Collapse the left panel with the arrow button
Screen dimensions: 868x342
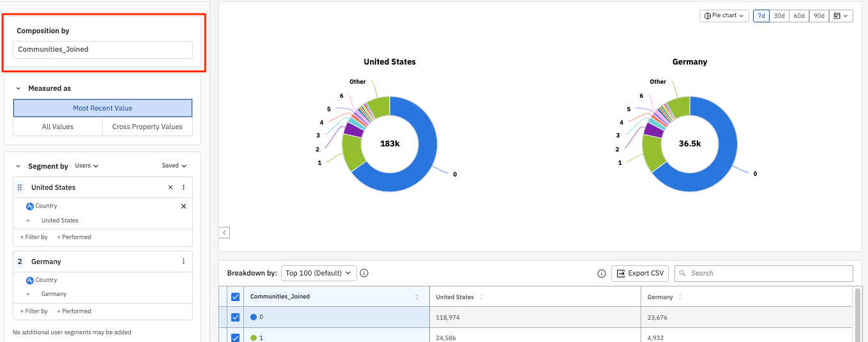(x=224, y=233)
